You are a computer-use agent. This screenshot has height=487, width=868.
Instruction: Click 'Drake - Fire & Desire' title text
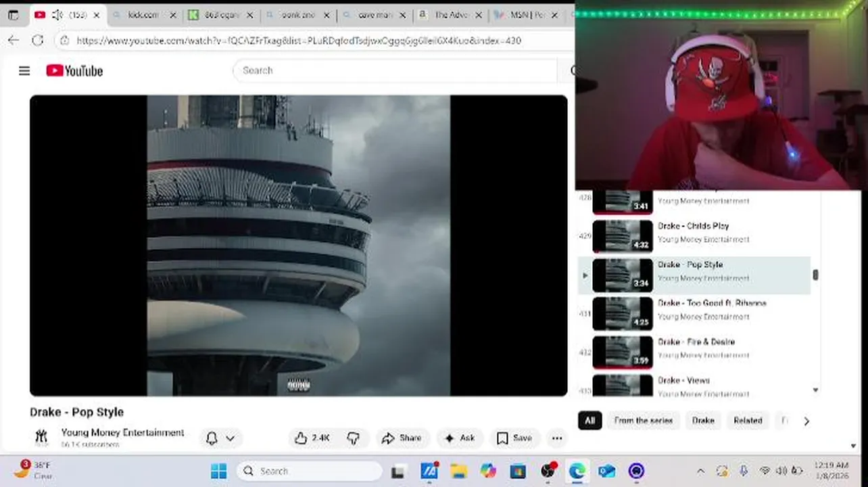click(x=696, y=342)
